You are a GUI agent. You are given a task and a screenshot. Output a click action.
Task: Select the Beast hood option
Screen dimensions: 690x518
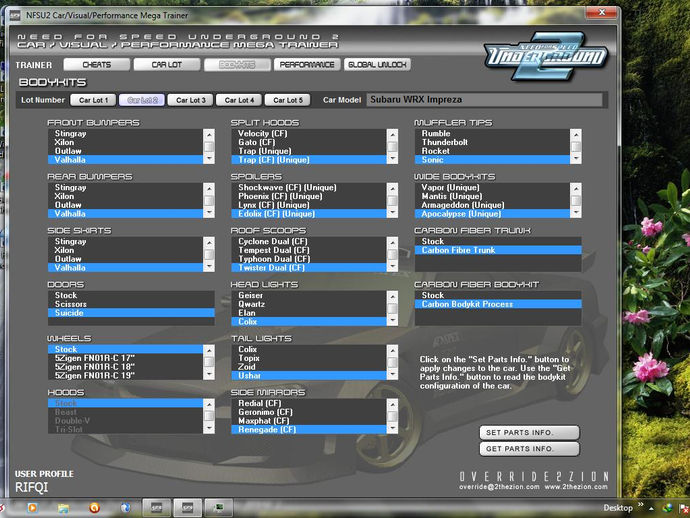point(125,412)
